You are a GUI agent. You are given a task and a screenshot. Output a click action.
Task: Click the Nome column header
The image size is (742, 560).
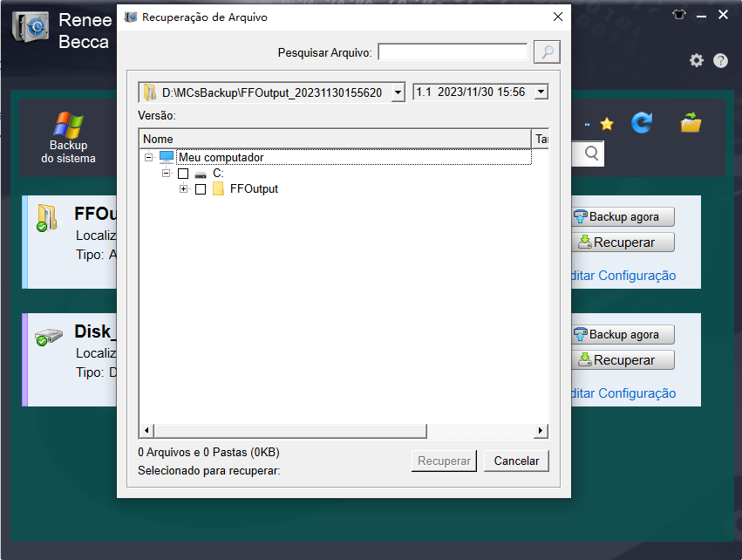click(335, 140)
